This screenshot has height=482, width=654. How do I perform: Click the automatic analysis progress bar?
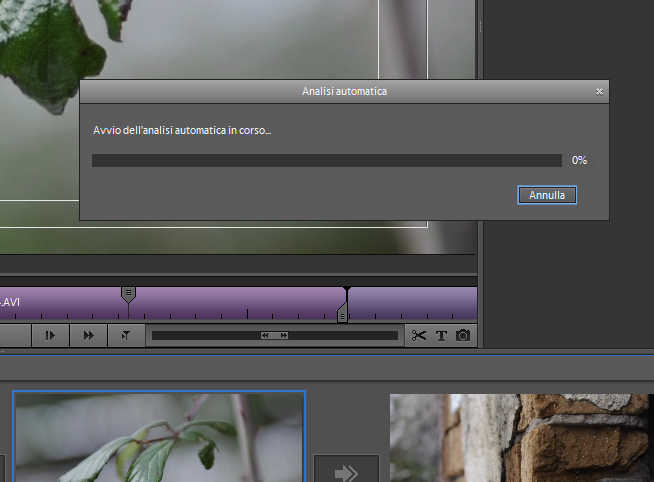(x=326, y=160)
